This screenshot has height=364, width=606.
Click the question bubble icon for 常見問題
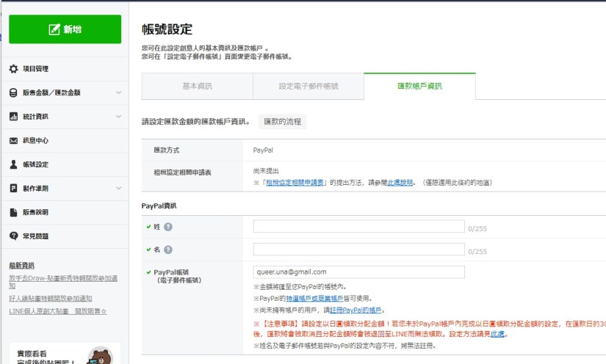pyautogui.click(x=13, y=236)
